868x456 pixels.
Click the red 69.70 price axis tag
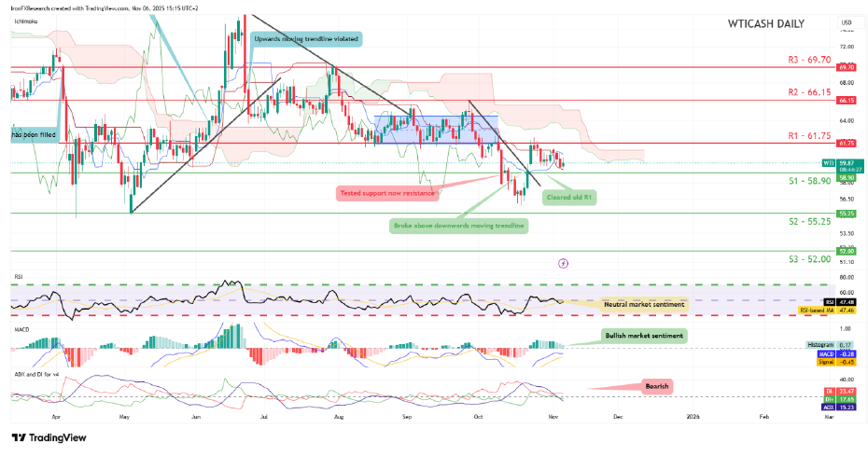coord(847,67)
